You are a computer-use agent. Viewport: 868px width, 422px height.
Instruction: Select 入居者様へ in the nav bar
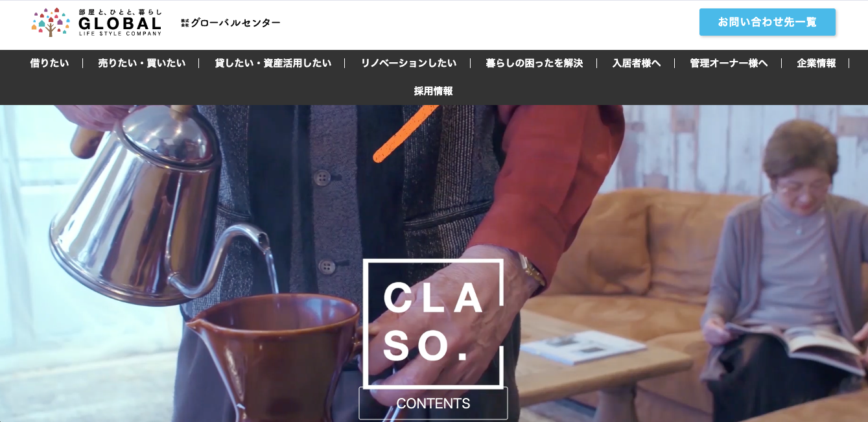point(637,64)
